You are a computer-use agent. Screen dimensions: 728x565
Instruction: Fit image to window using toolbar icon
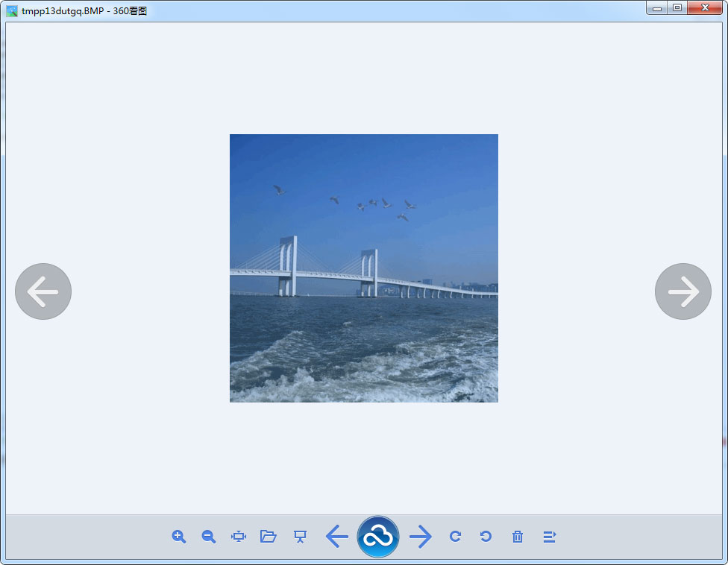click(239, 537)
